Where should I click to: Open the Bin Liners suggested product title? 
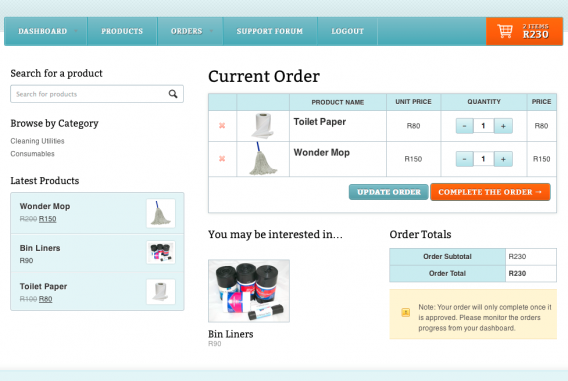(231, 334)
